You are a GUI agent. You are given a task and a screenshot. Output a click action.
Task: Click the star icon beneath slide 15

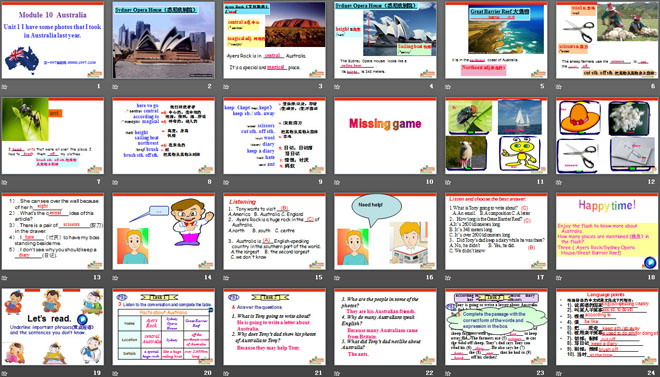pyautogui.click(x=226, y=278)
